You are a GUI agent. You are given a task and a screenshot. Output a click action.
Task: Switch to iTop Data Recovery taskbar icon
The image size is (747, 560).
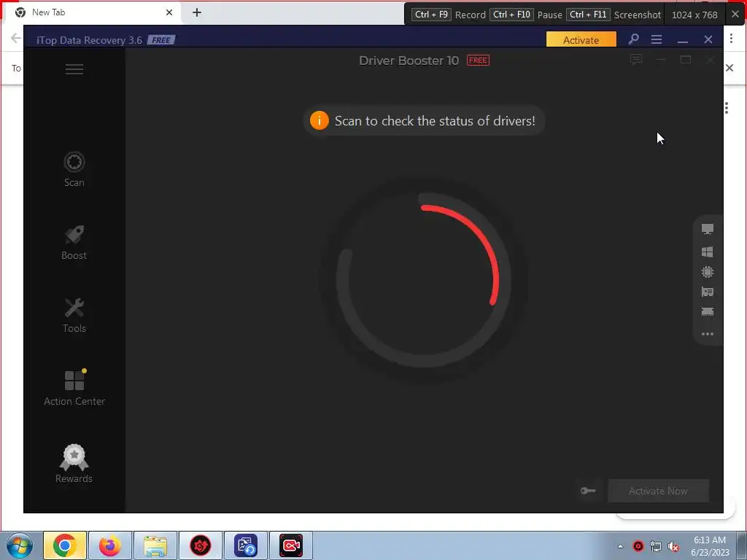(246, 545)
